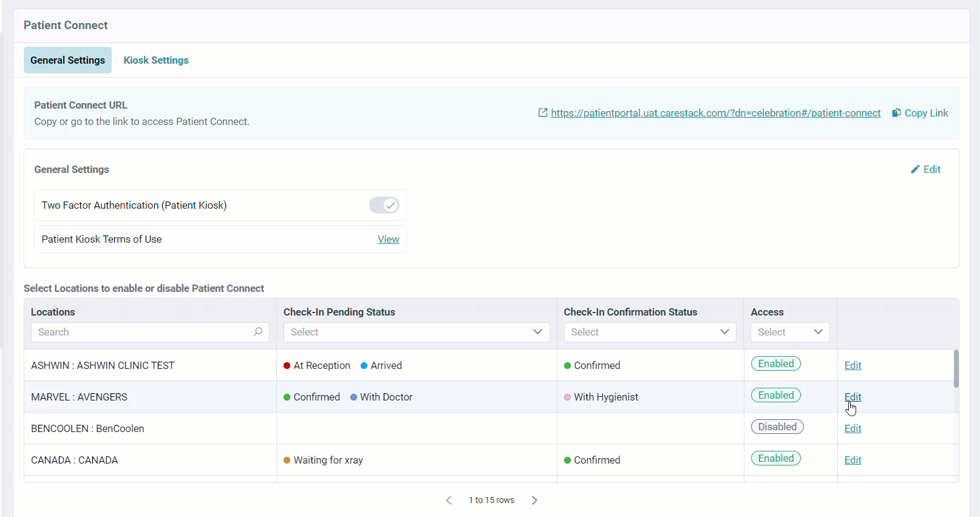Screen dimensions: 980x517
Task: Expand the Access filter dropdown
Action: point(789,332)
